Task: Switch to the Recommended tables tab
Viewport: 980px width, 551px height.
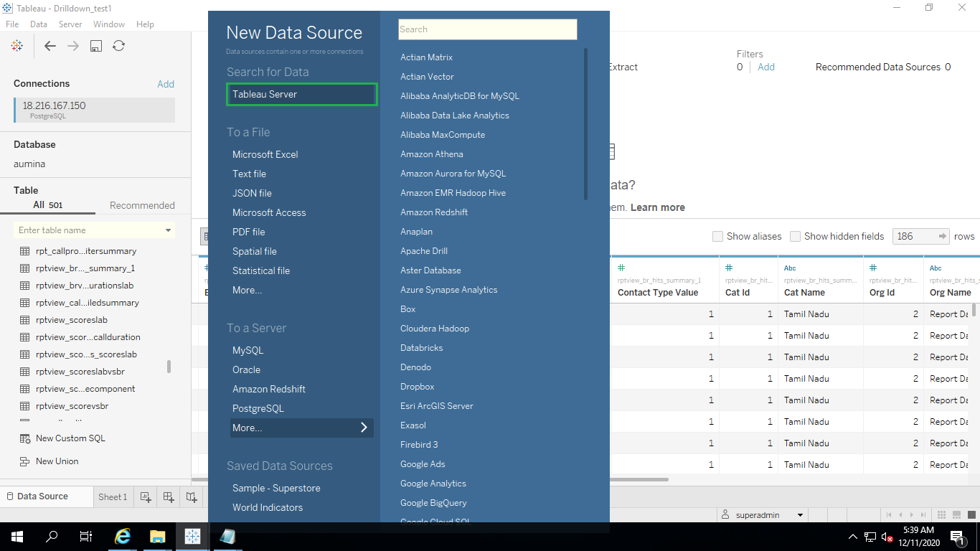Action: [x=142, y=205]
